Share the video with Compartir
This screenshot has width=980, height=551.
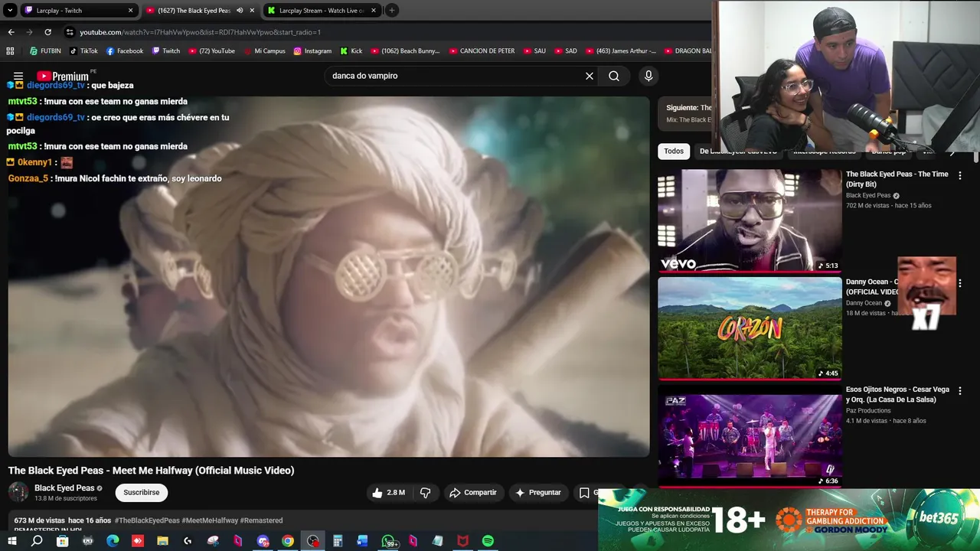click(x=473, y=493)
